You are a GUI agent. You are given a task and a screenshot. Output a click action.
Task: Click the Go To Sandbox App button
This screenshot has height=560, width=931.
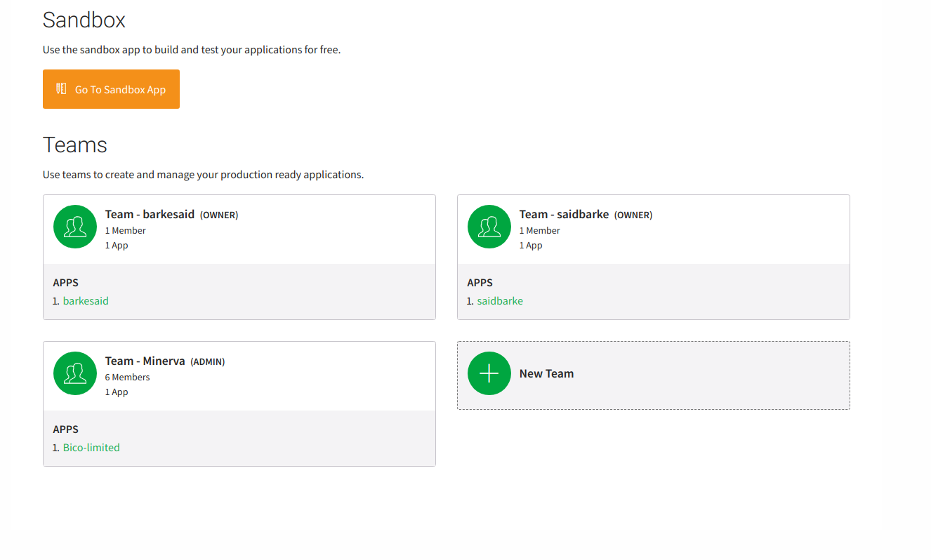(x=111, y=89)
